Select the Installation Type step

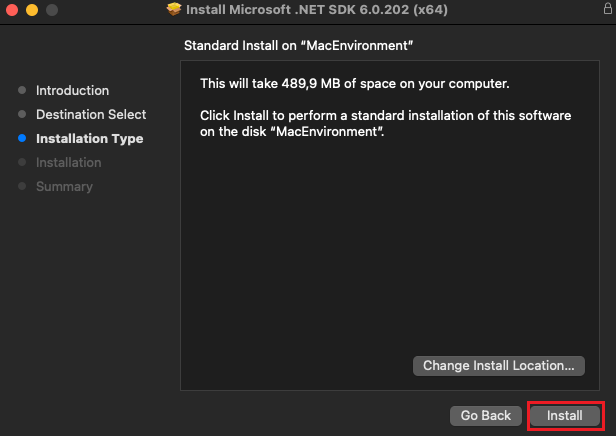pos(89,138)
